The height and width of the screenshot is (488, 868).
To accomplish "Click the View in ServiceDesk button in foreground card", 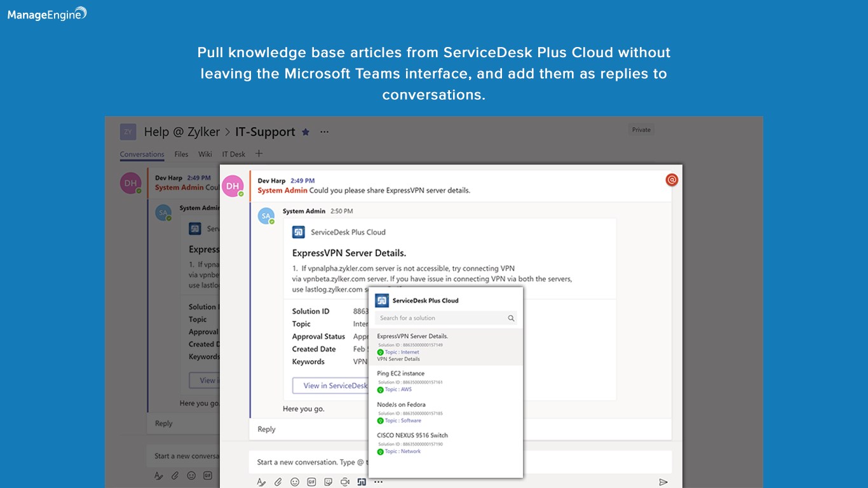I will 330,386.
